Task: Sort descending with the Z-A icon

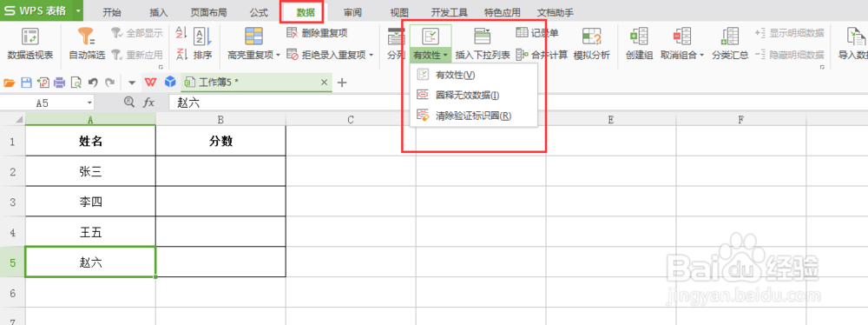Action: click(x=181, y=54)
